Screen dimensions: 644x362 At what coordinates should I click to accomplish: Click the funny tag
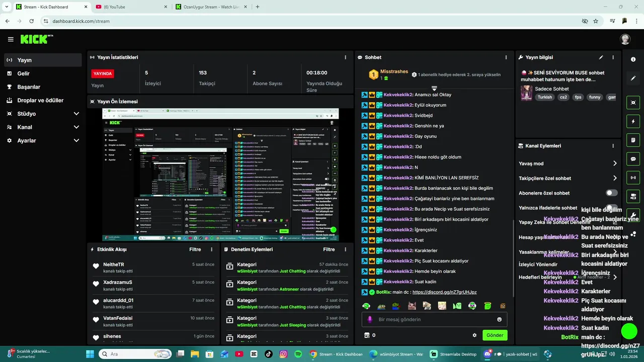point(595,97)
